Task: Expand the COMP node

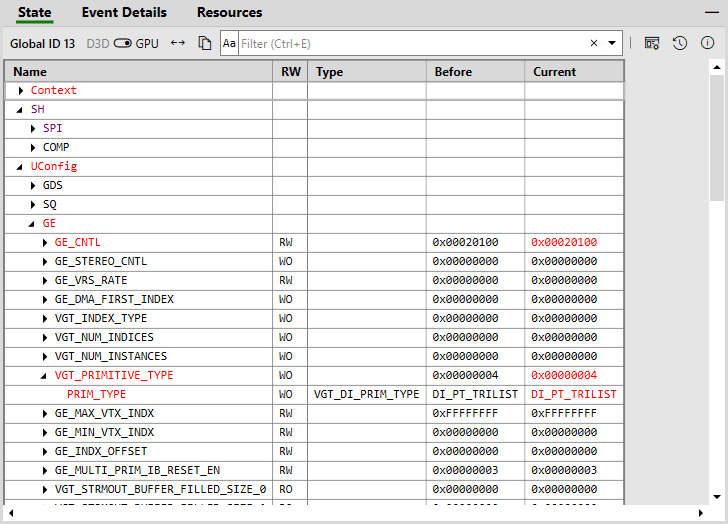Action: 33,148
